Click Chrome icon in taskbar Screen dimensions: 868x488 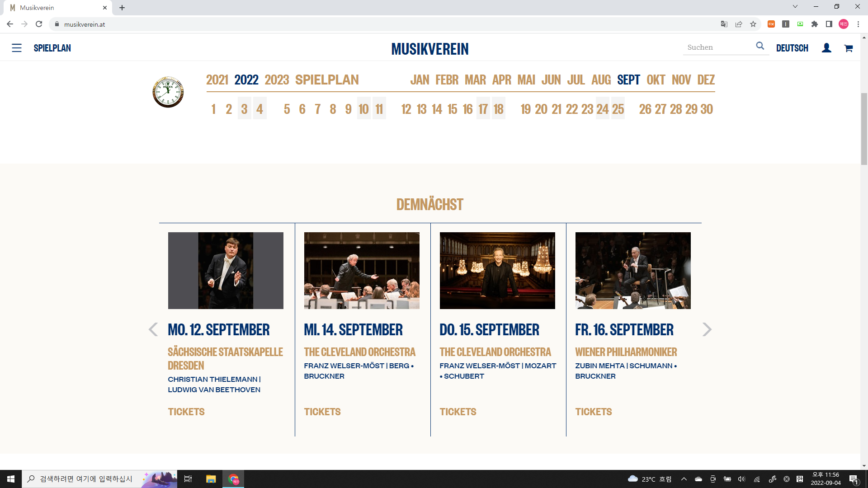[233, 479]
